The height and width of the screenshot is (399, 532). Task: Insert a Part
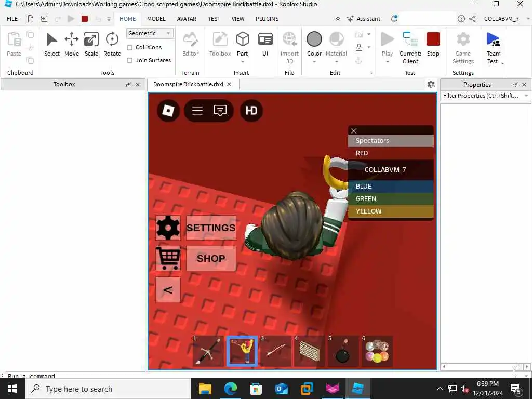coord(242,44)
